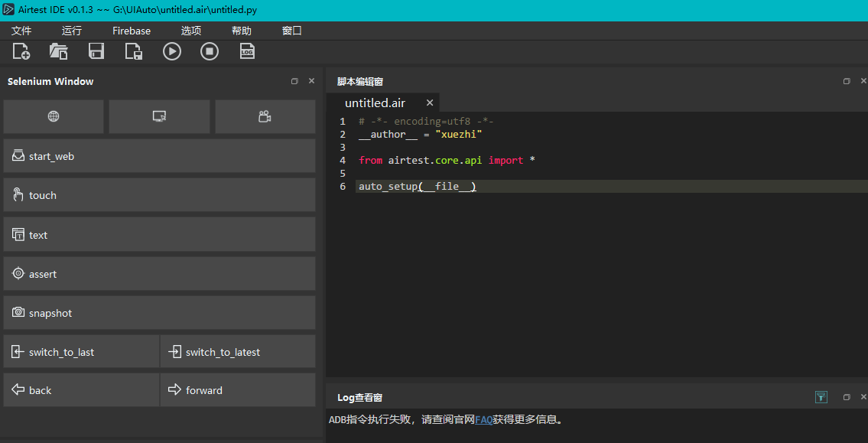Click the switch_to_last button
This screenshot has height=443, width=868.
click(x=81, y=352)
